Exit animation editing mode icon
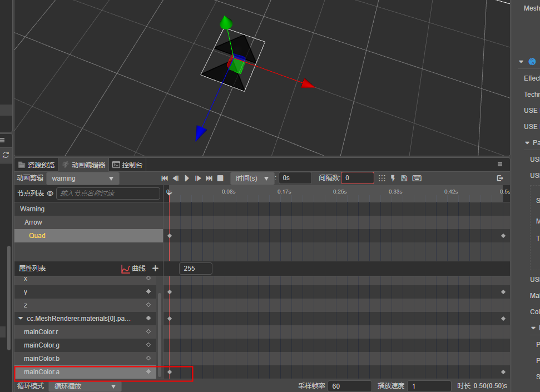 tap(500, 178)
